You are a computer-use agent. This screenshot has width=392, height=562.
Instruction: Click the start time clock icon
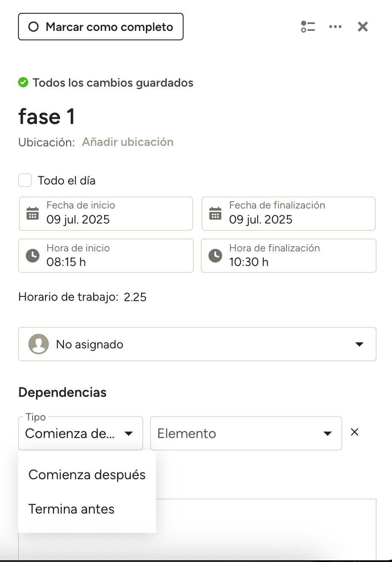[x=33, y=256]
